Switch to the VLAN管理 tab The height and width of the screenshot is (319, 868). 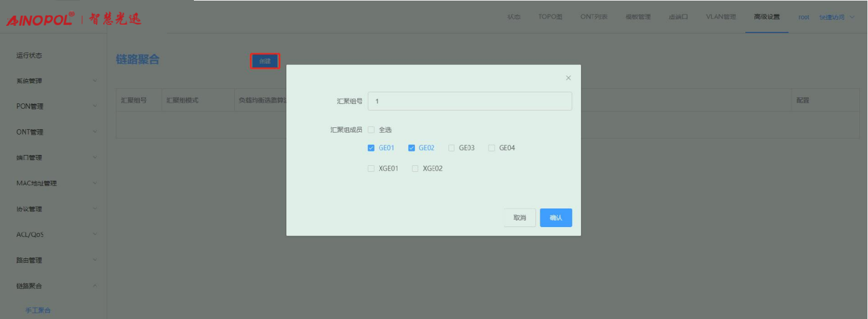coord(720,17)
